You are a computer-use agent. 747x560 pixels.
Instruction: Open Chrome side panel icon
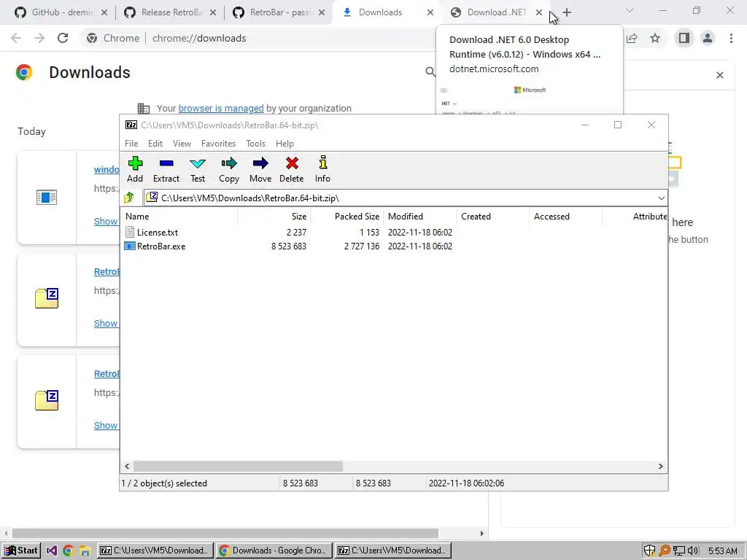pyautogui.click(x=684, y=38)
